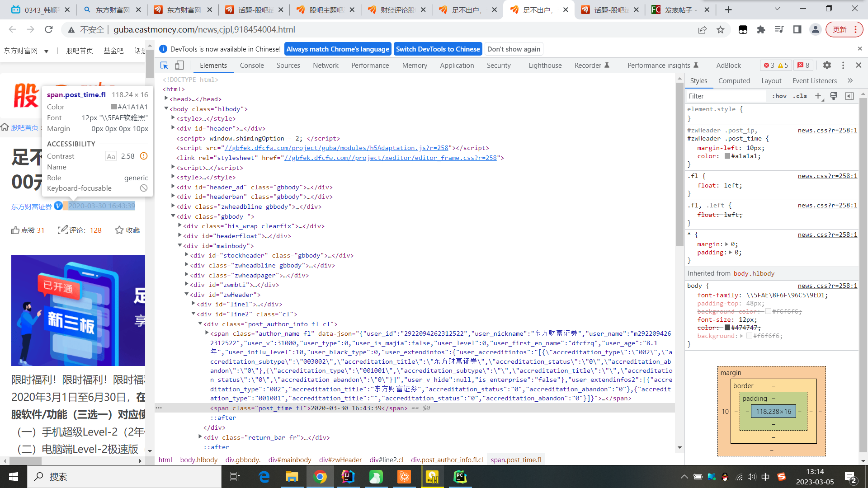Screen dimensions: 868x488
Task: Expand div id="stockheader" node
Action: tap(187, 255)
